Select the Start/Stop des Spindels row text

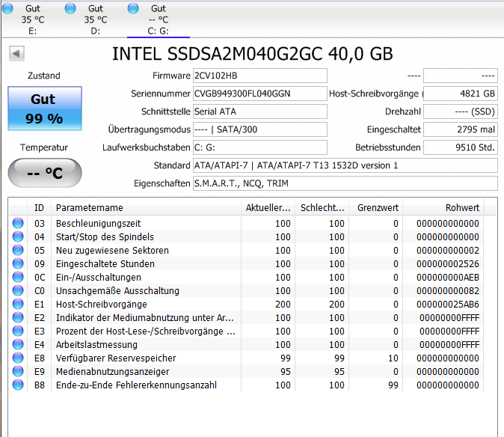point(105,237)
